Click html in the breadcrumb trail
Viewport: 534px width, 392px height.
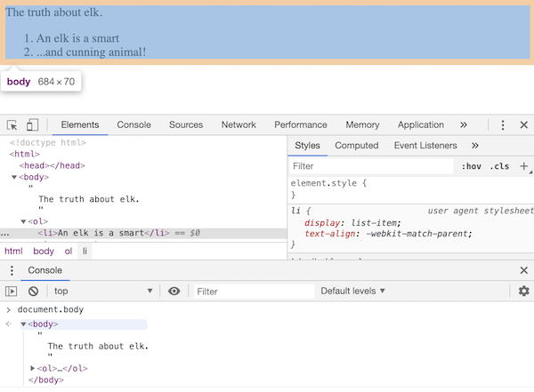[13, 252]
